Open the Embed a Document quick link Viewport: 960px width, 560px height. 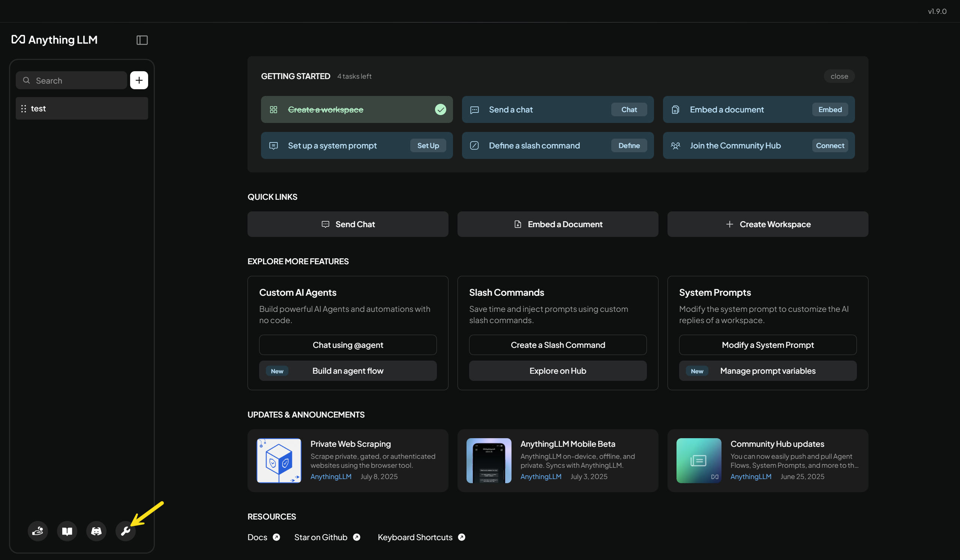click(x=558, y=224)
